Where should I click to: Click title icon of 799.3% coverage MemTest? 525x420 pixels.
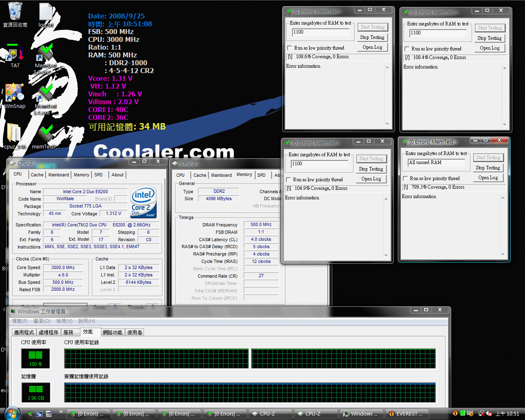pos(404,142)
